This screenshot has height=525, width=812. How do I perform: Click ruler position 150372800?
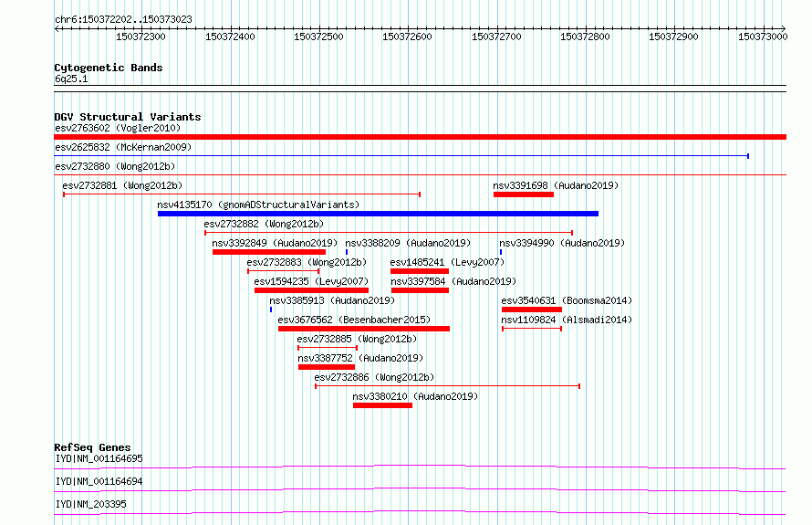point(585,37)
